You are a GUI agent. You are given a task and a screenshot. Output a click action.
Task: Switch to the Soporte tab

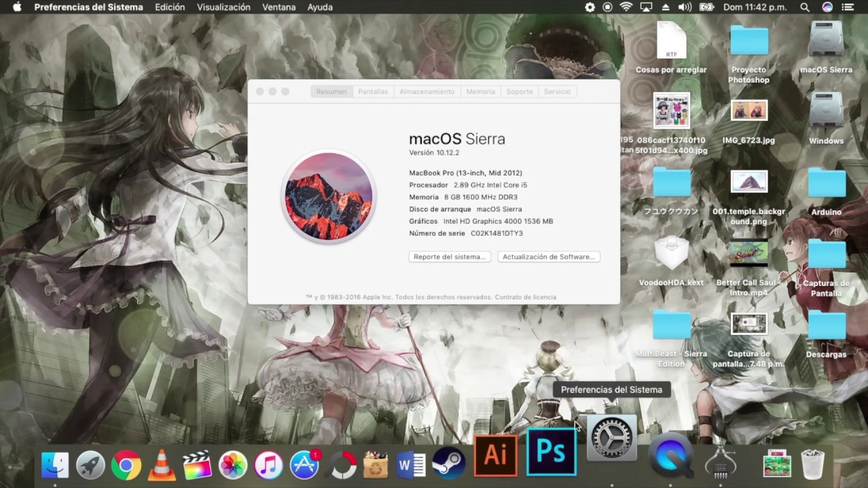(x=519, y=91)
